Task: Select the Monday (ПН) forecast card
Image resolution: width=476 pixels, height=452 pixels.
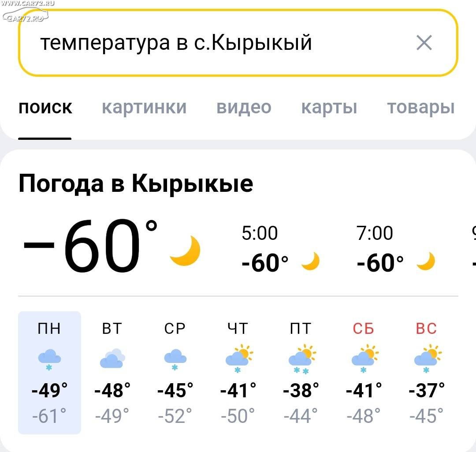Action: [49, 373]
